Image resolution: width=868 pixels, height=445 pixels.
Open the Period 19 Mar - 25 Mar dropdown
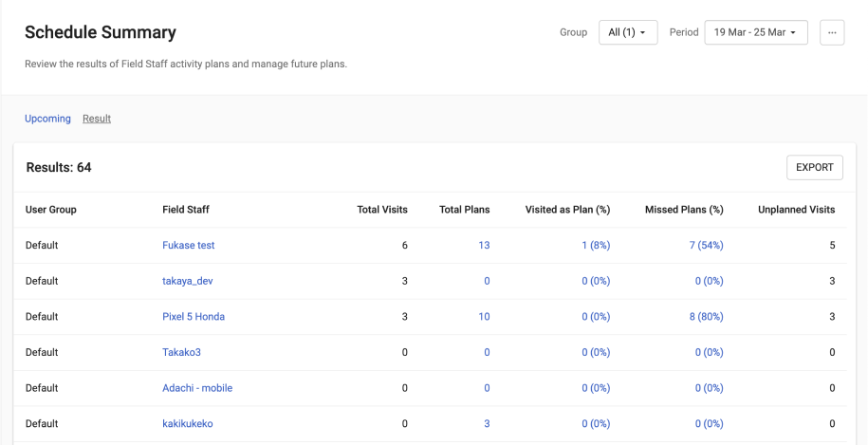coord(756,32)
